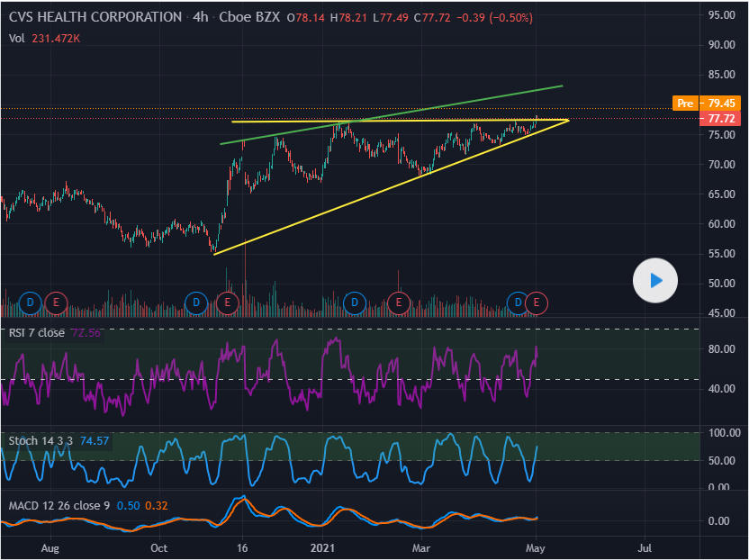
Task: Click the Vol volume indicator label
Action: click(17, 38)
